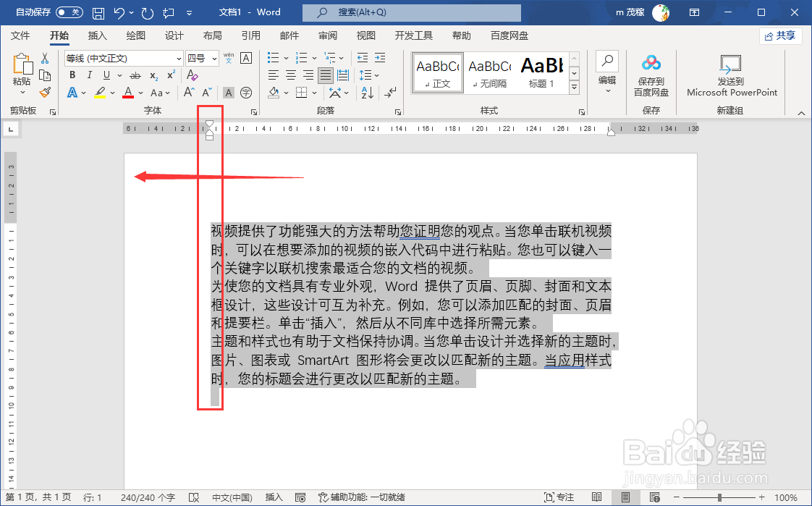Open font color dropdown arrow
Viewport: 812px width, 506px height.
(x=140, y=93)
